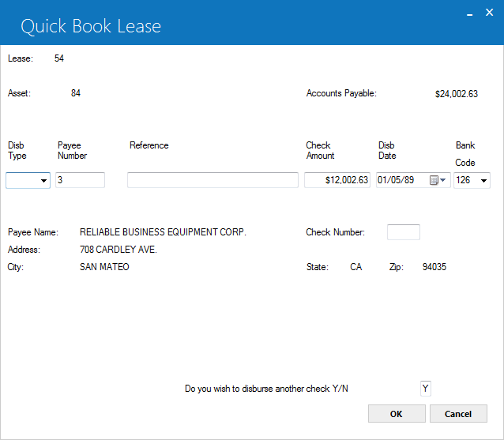Click the Cancel button
This screenshot has width=504, height=440.
coord(458,414)
